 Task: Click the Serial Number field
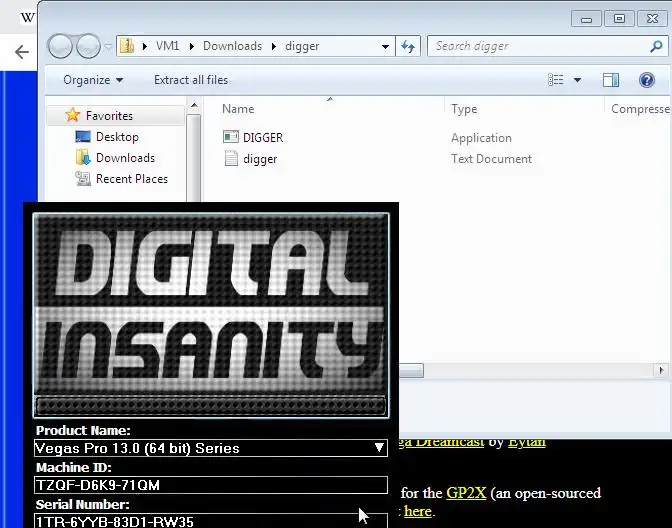tap(211, 521)
